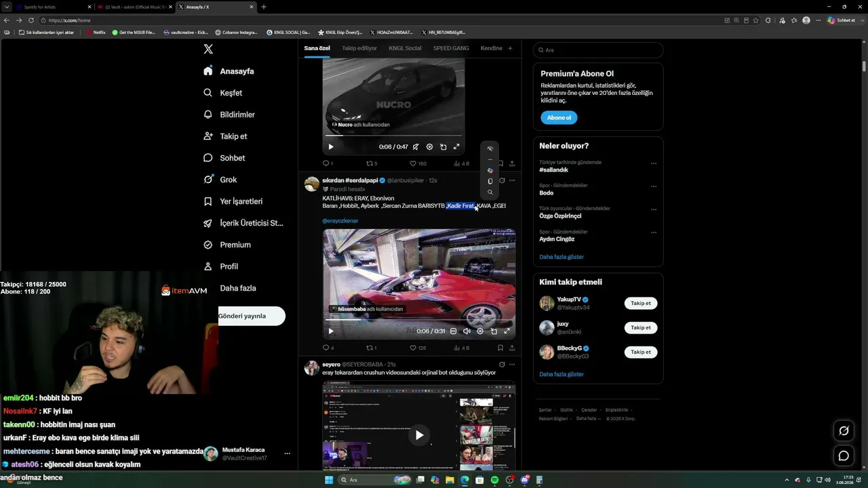Unmute the Nucro video
Viewport: 868px width, 488px height.
point(416,146)
